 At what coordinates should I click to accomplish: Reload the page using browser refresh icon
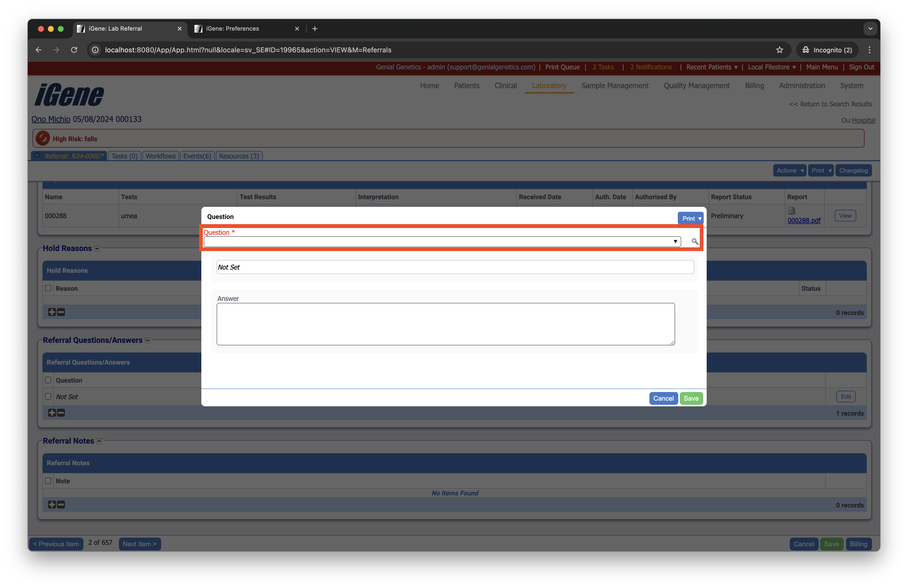coord(74,50)
